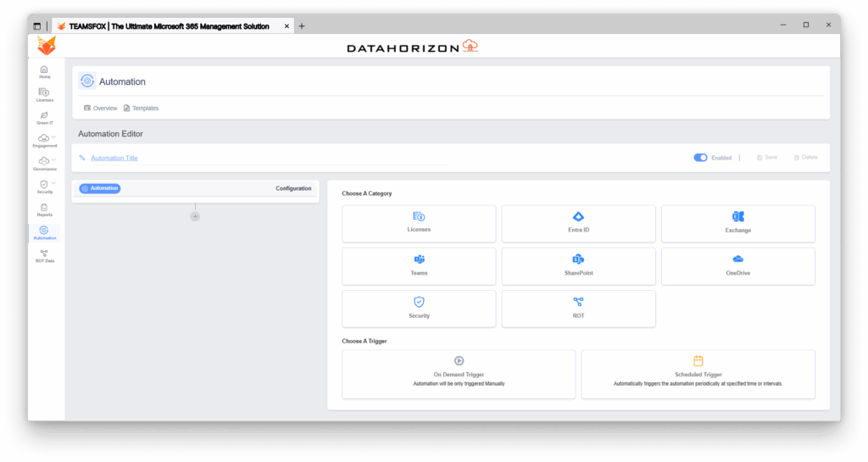Viewport: 868px width, 462px height.
Task: Add a step with the plus node
Action: click(195, 216)
